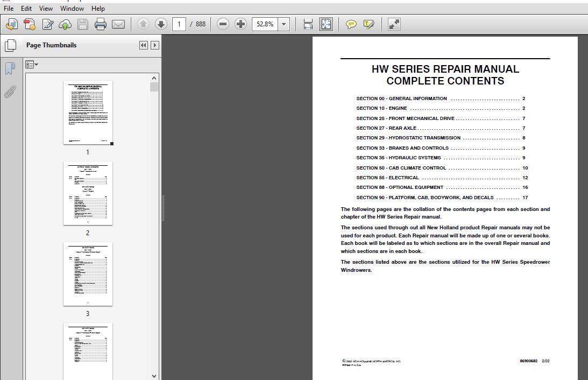
Task: Zoom out with the minus button
Action: pos(223,24)
